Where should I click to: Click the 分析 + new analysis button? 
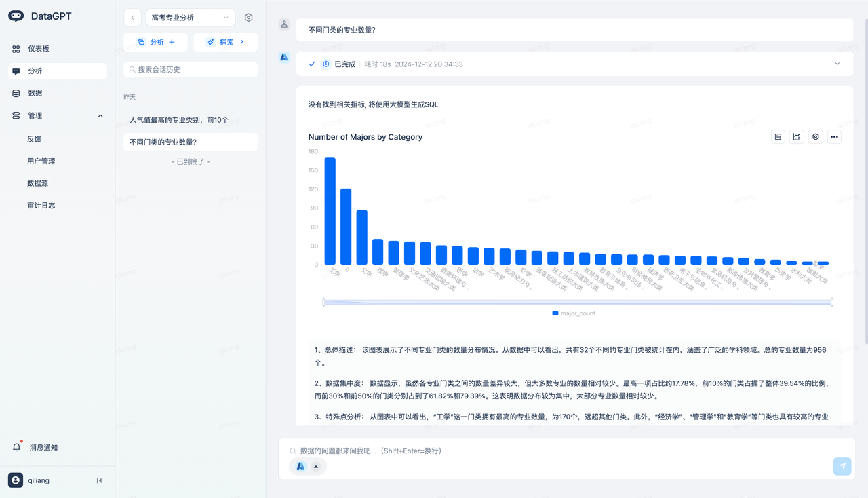(x=156, y=42)
